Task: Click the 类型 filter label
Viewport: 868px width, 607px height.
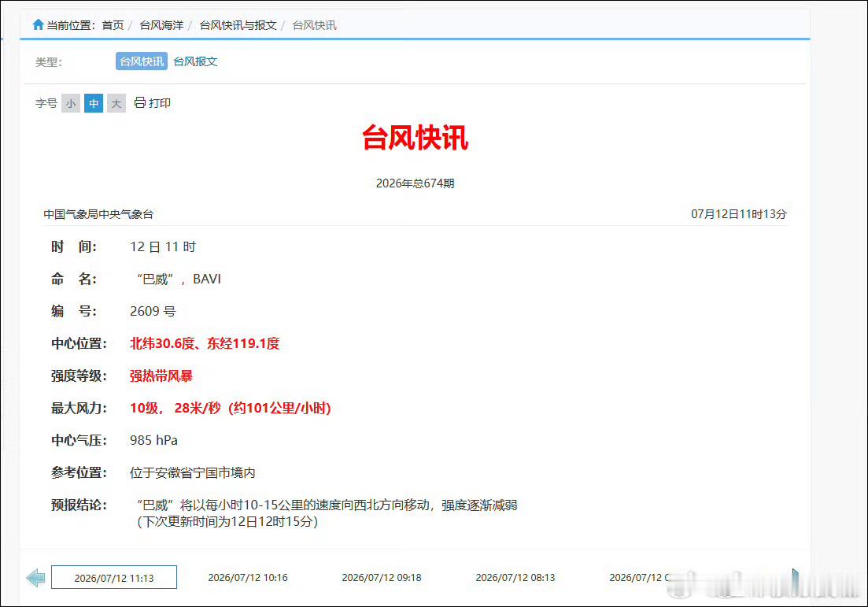Action: [49, 62]
